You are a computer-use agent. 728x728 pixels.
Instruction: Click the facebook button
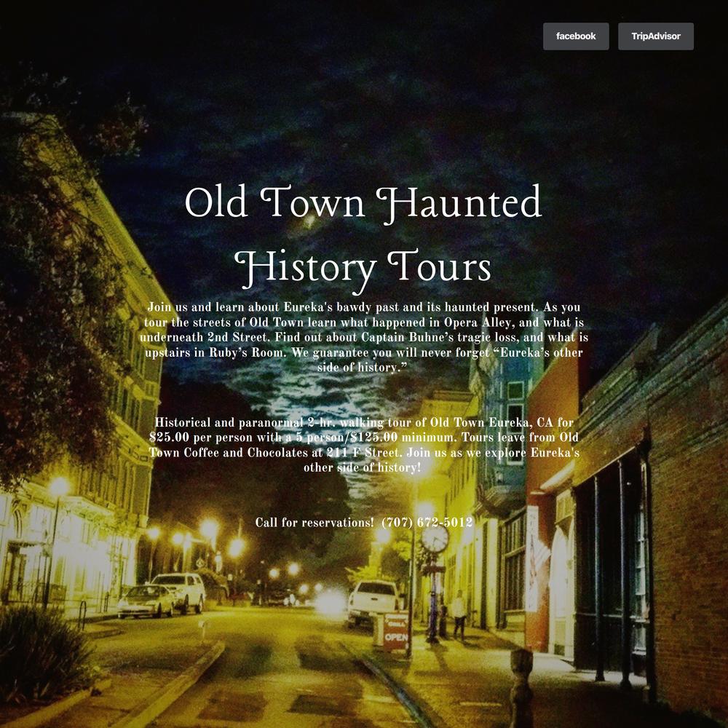click(575, 36)
